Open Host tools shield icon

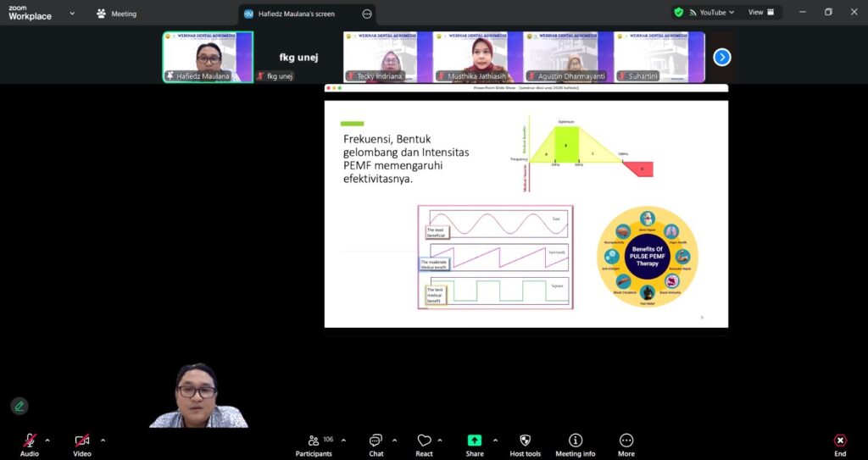(525, 441)
